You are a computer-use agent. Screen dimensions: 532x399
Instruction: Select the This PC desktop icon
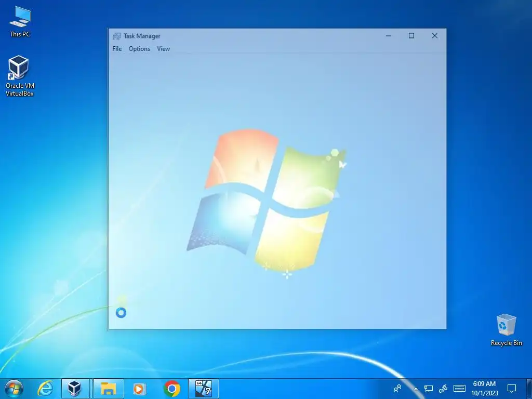coord(20,22)
